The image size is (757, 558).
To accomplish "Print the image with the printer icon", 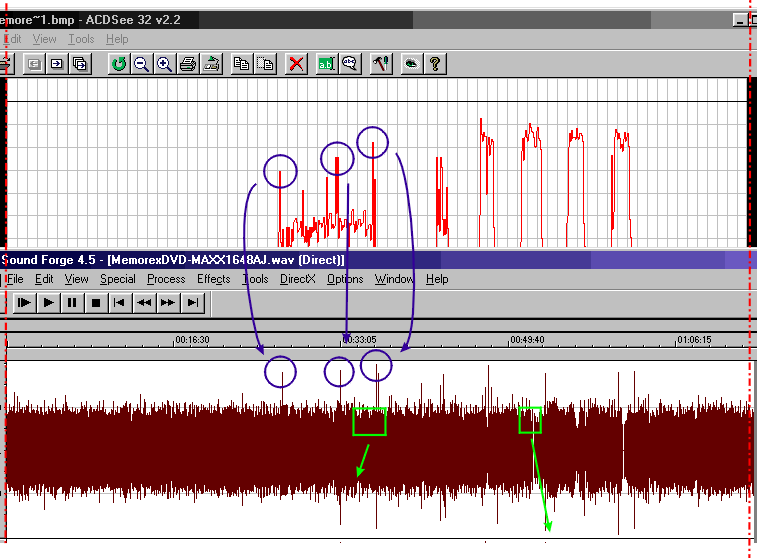I will click(188, 64).
